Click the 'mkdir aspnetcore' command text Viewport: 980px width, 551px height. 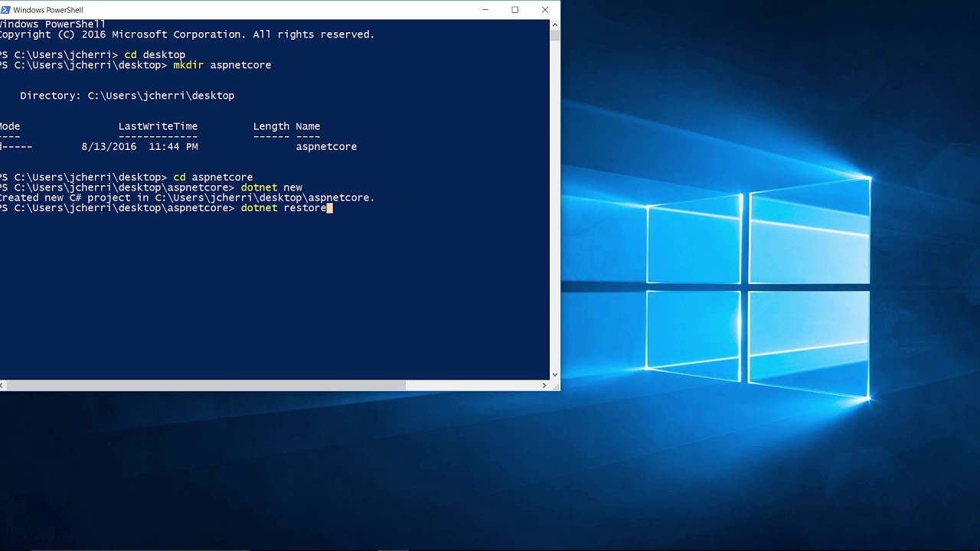222,65
